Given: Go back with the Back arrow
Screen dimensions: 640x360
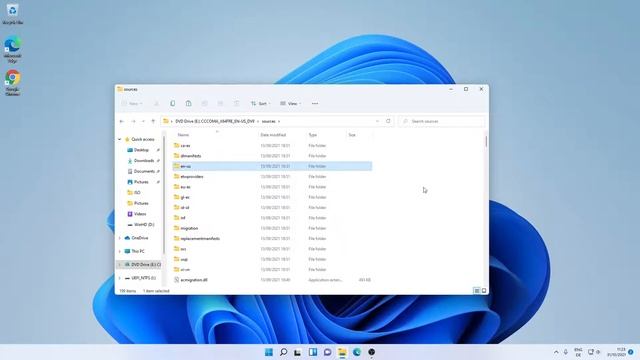Looking at the screenshot, I should [x=122, y=121].
